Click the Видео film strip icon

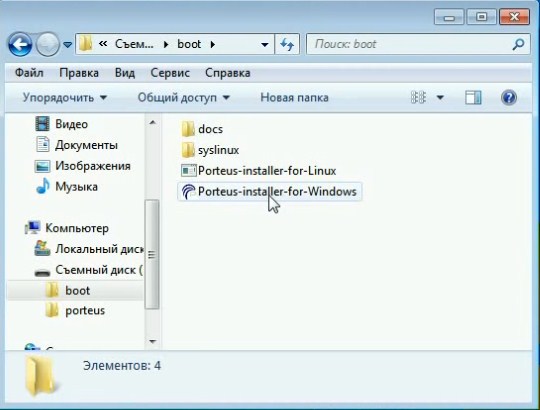click(x=42, y=124)
